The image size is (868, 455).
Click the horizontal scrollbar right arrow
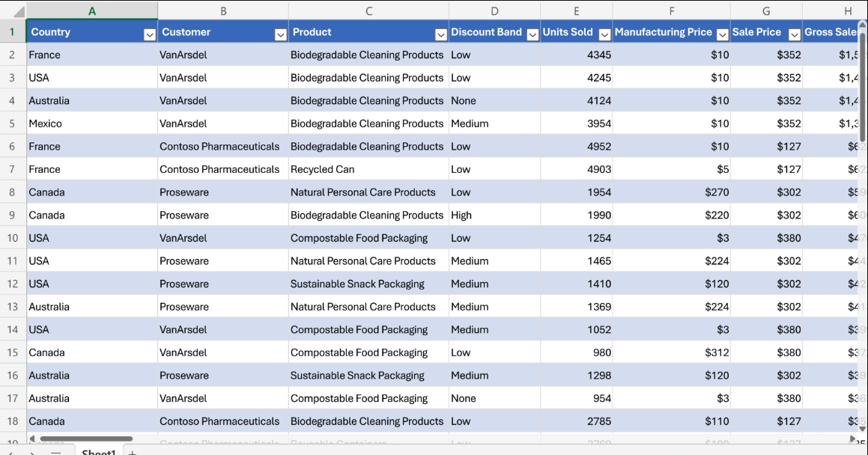pos(852,439)
